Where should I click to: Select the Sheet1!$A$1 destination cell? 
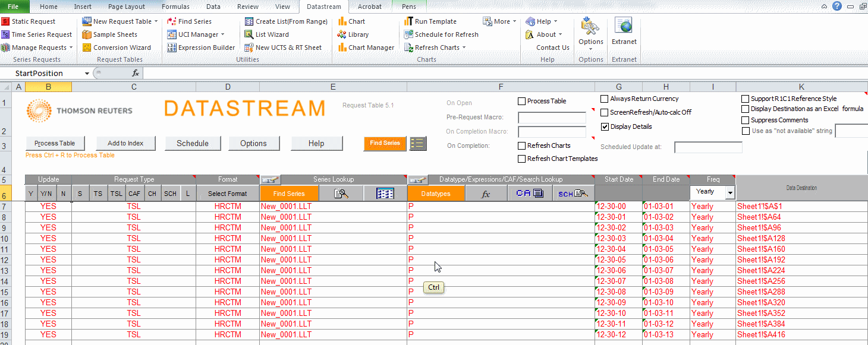[801, 207]
